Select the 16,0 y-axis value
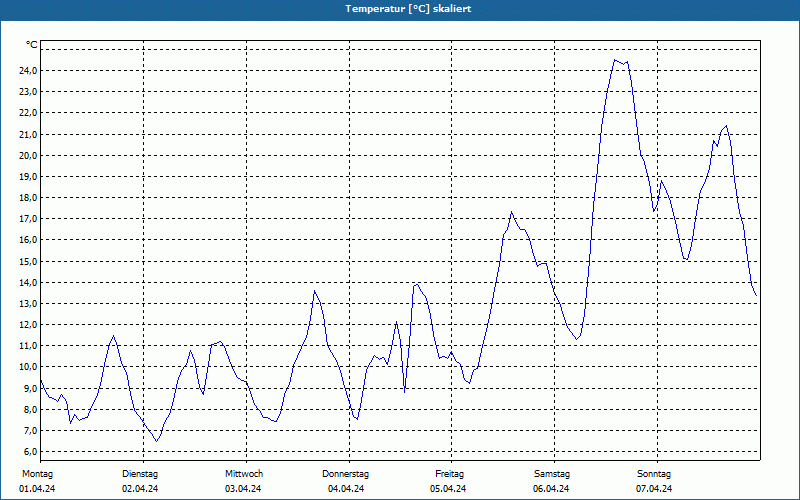 [x=28, y=240]
